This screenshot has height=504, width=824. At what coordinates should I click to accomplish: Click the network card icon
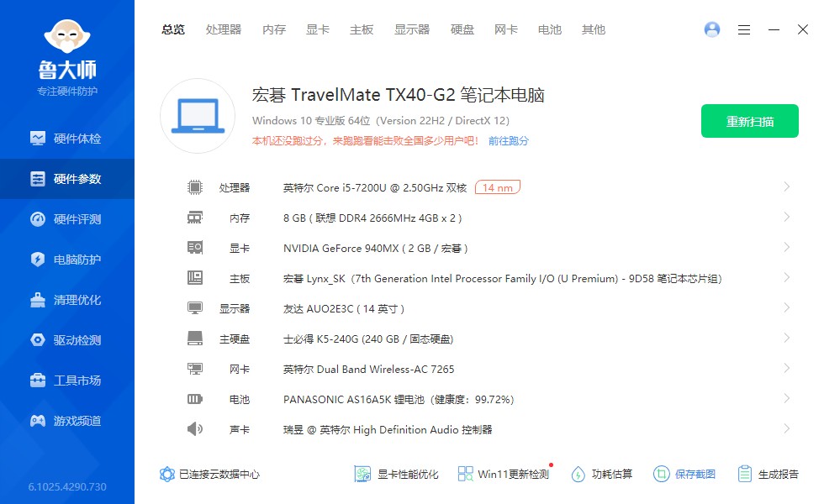coord(195,369)
